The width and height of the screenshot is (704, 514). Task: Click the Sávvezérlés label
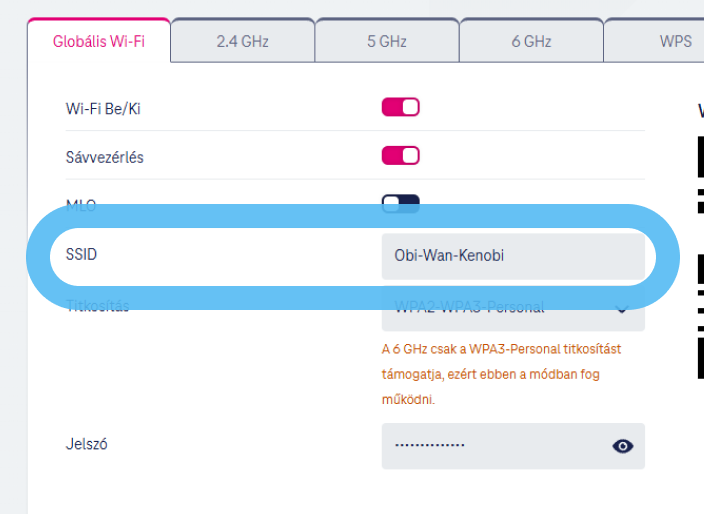tap(104, 157)
